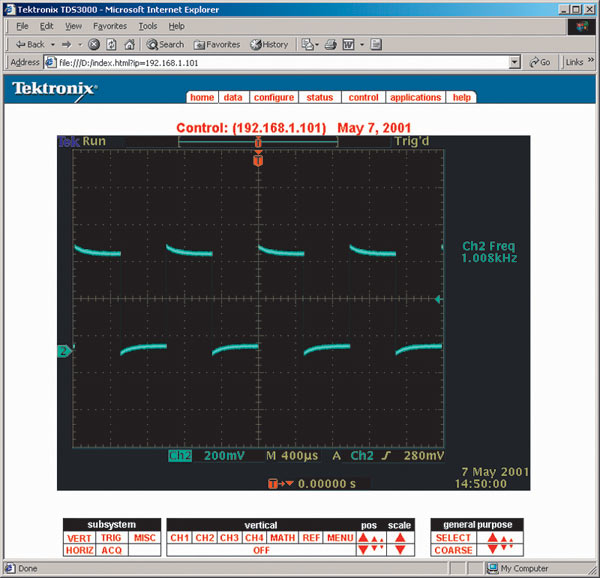Click the REF vertical button
Viewport: 600px width, 578px height.
tap(311, 538)
